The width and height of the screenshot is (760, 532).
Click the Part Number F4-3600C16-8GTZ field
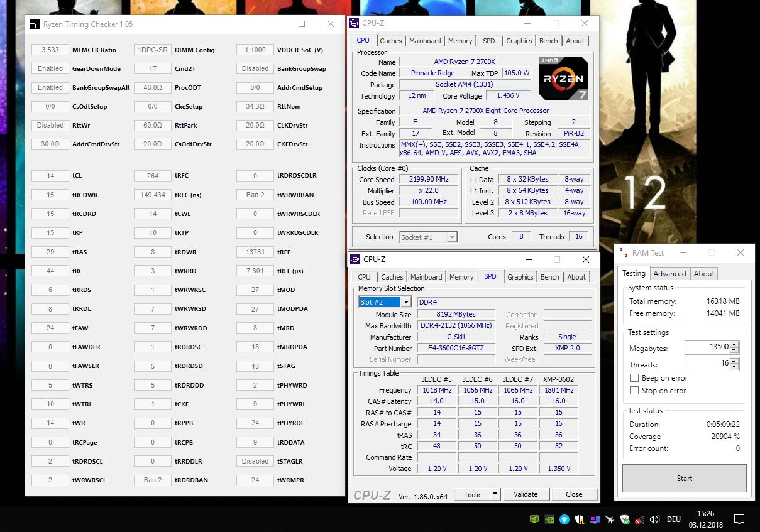pyautogui.click(x=456, y=348)
